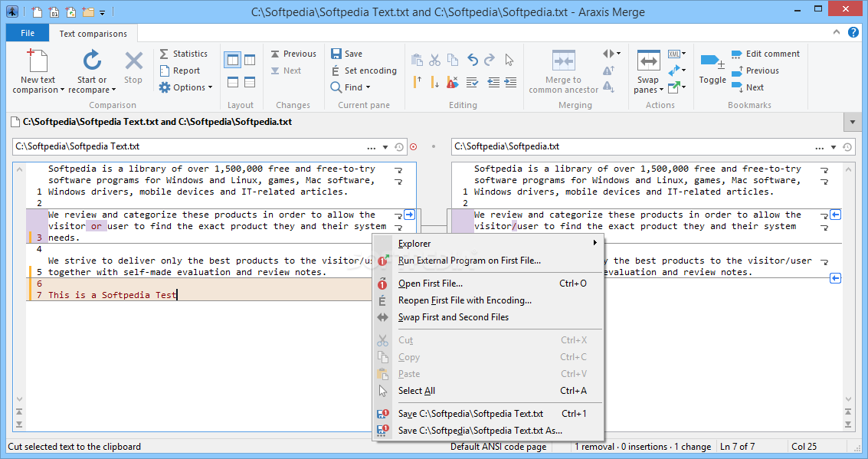Choose Swap First and Second Files
Image resolution: width=868 pixels, height=459 pixels.
(x=488, y=317)
